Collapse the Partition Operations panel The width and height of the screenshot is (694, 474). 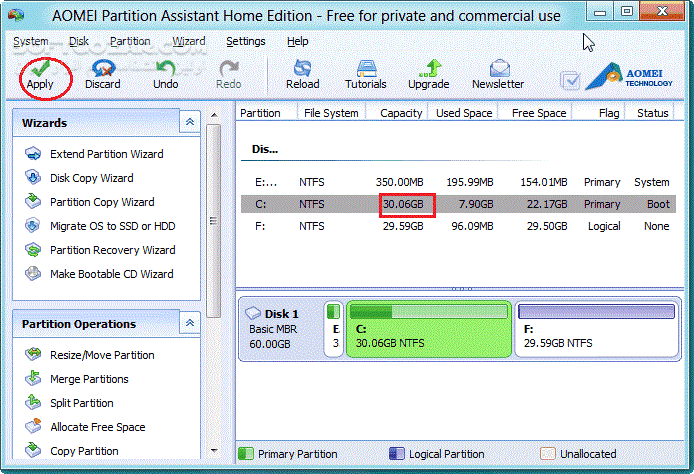(x=189, y=323)
